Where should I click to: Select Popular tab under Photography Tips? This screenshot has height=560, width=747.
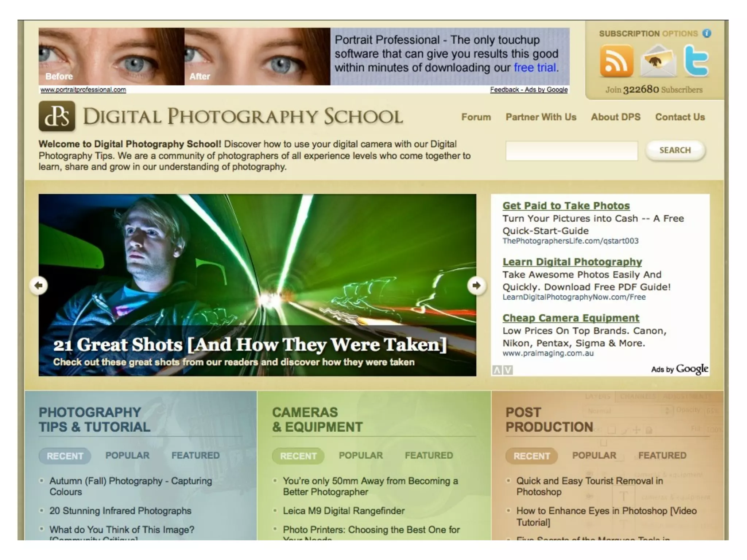pos(127,455)
